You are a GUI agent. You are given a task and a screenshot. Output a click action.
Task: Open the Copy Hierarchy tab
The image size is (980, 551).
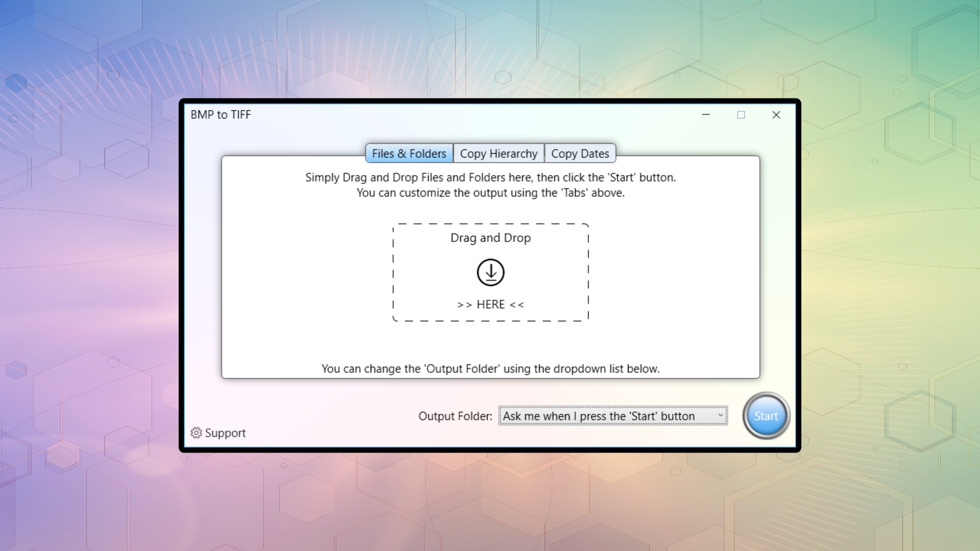tap(499, 154)
